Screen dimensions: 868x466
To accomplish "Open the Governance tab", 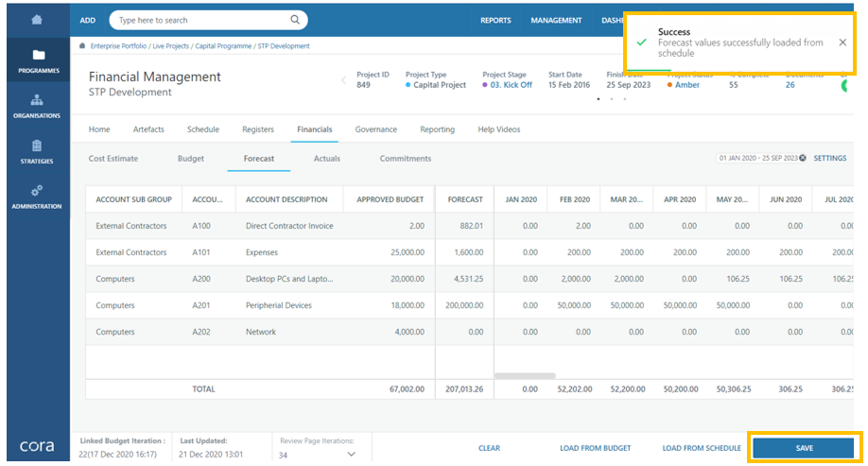I will tap(376, 129).
